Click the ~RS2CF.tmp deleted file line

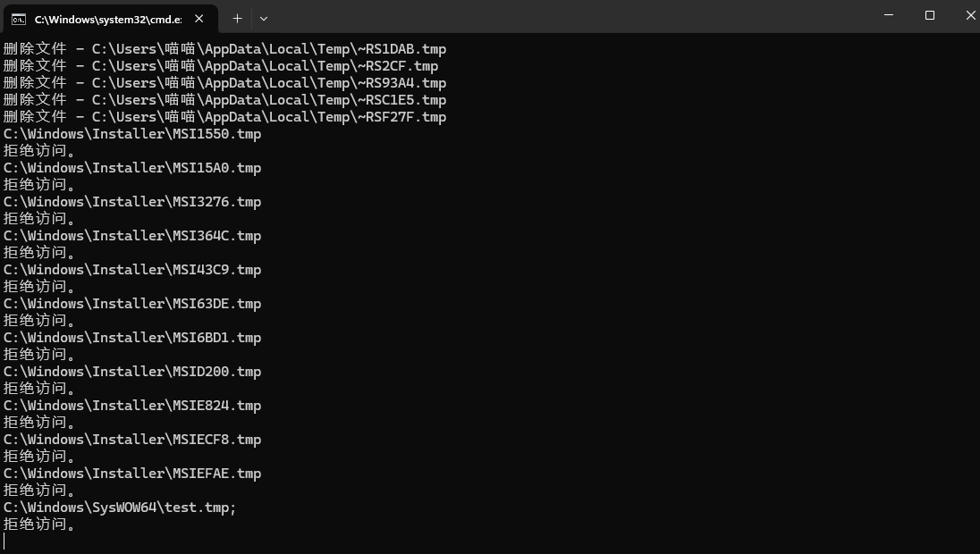click(x=220, y=66)
